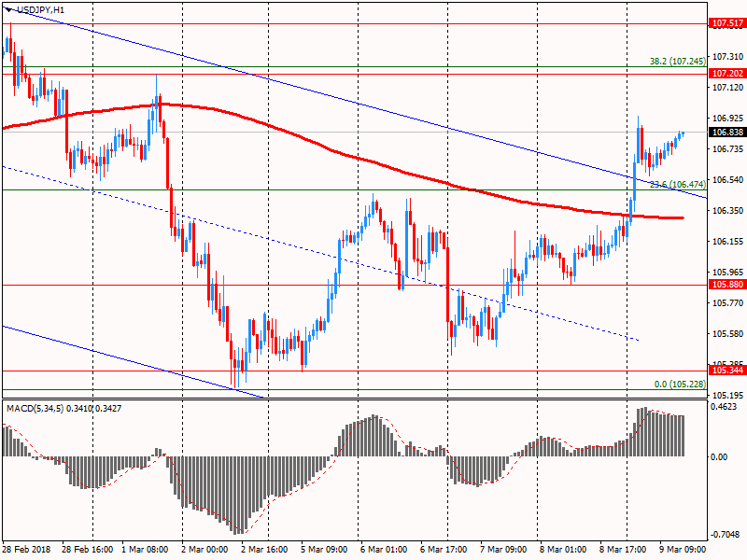Click the 5 Mar 09:00 time label
The width and height of the screenshot is (747, 560).
(324, 550)
